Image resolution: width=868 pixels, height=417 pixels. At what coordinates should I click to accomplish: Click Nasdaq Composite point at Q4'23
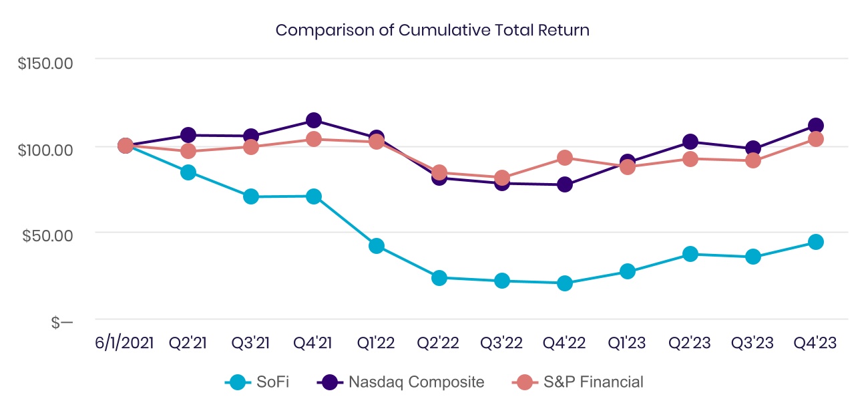815,126
